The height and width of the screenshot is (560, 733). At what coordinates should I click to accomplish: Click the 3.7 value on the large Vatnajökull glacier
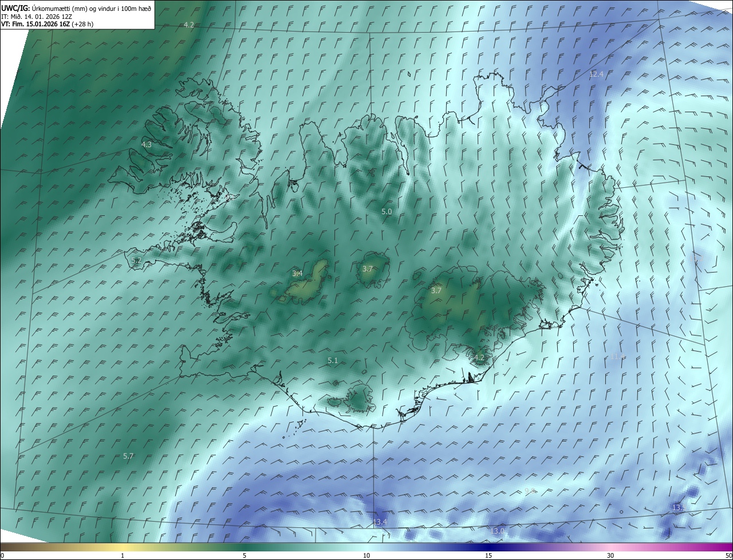(436, 291)
